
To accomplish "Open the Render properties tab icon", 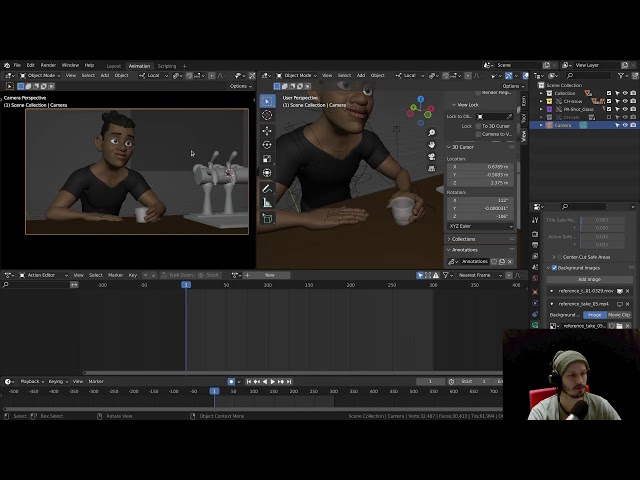I will click(535, 234).
